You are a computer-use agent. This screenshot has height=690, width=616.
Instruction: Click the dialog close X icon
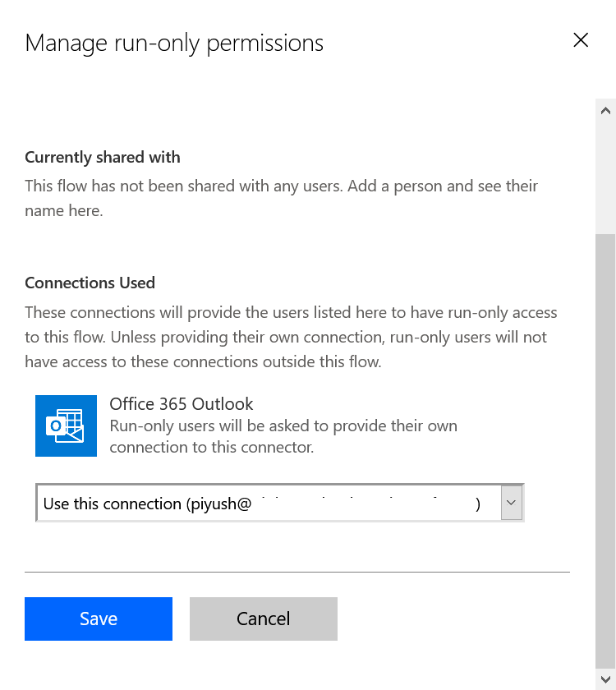[581, 39]
